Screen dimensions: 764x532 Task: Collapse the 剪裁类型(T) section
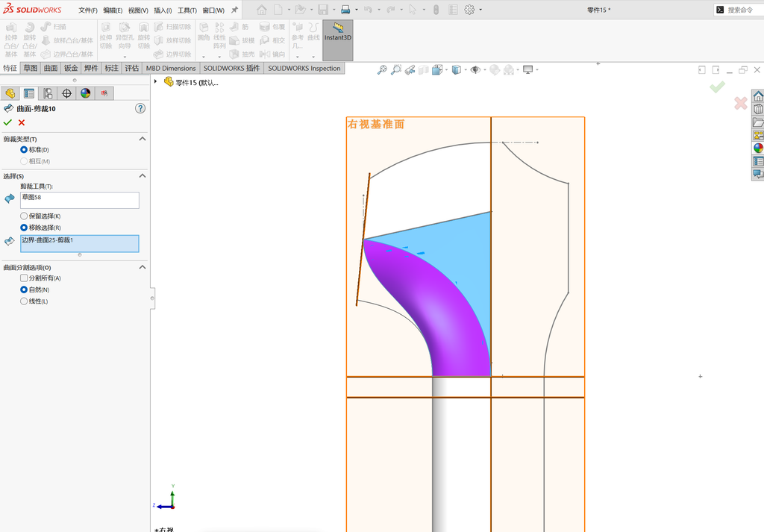tap(143, 139)
